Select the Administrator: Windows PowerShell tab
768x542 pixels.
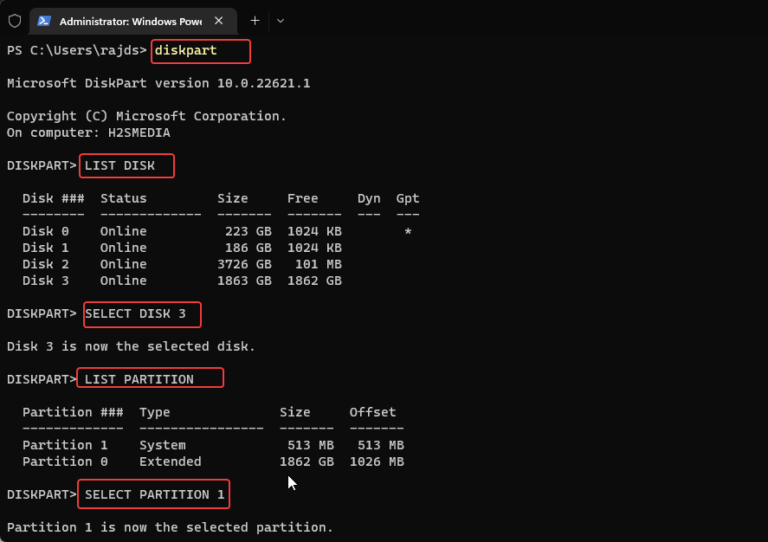coord(133,22)
